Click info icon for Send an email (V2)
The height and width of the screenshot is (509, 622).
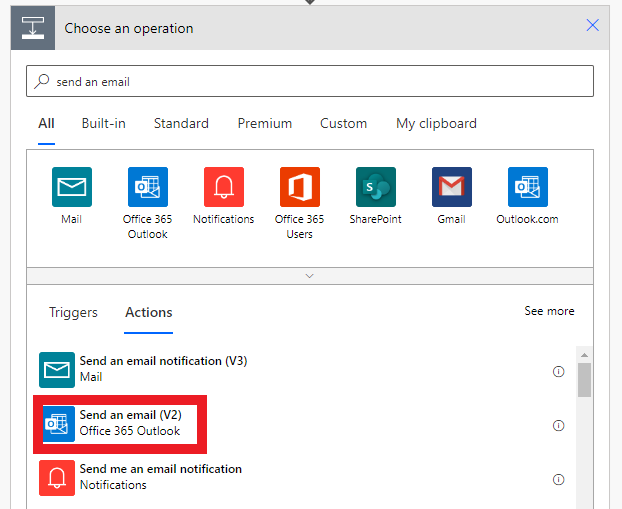click(559, 425)
